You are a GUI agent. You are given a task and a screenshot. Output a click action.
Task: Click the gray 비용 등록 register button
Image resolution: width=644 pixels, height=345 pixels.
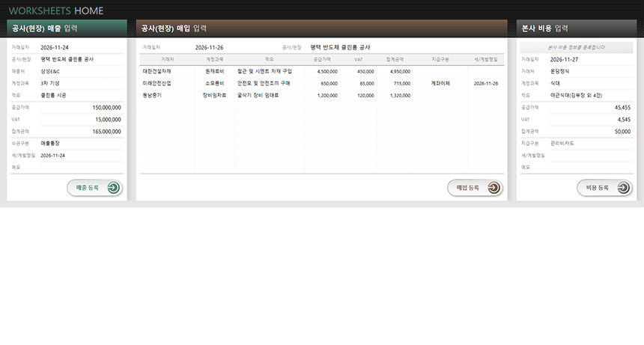[x=604, y=188]
